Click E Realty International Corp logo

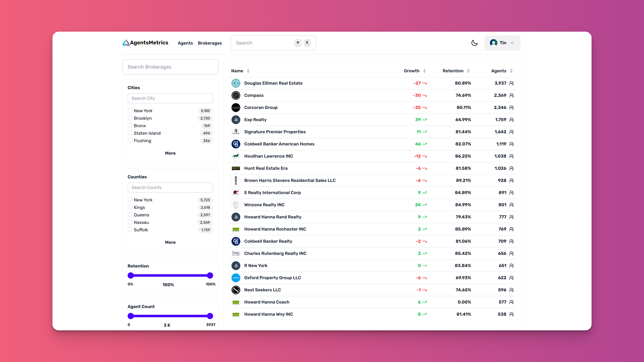[x=236, y=193]
